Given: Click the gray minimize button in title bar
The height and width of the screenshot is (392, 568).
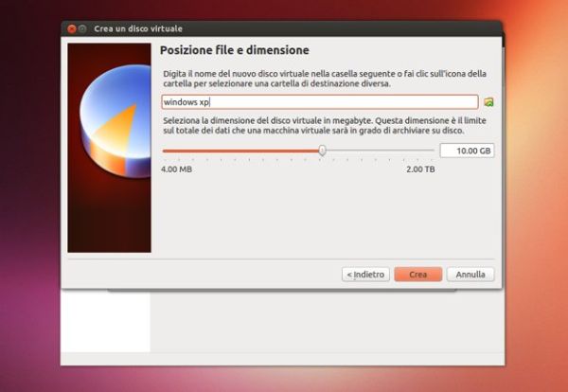Looking at the screenshot, I should pyautogui.click(x=82, y=28).
